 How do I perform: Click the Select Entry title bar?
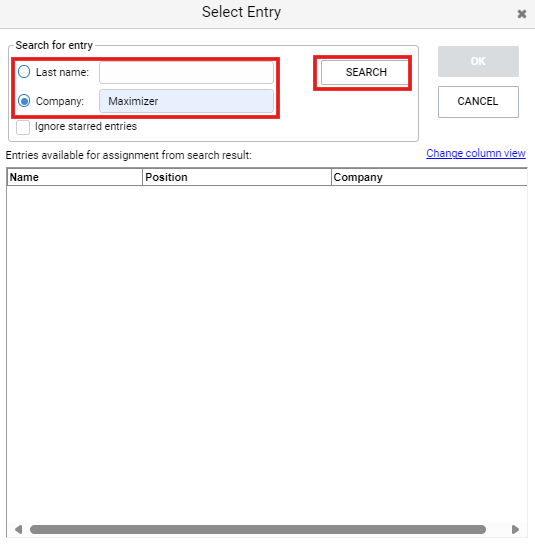click(241, 13)
